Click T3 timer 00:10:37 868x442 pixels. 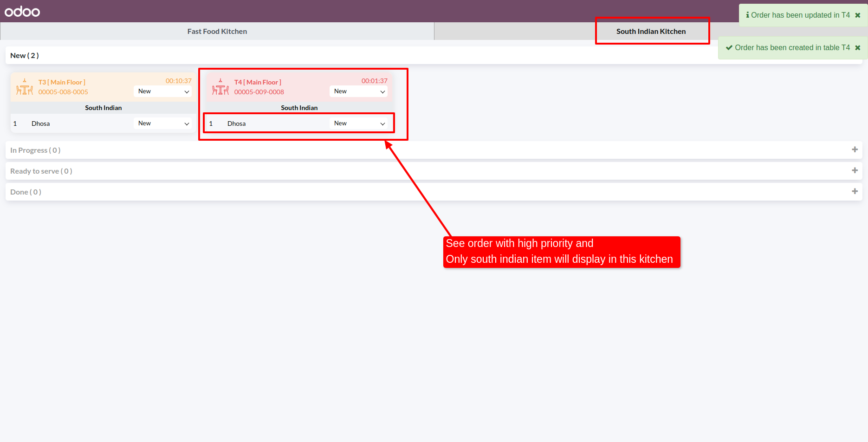pos(179,81)
